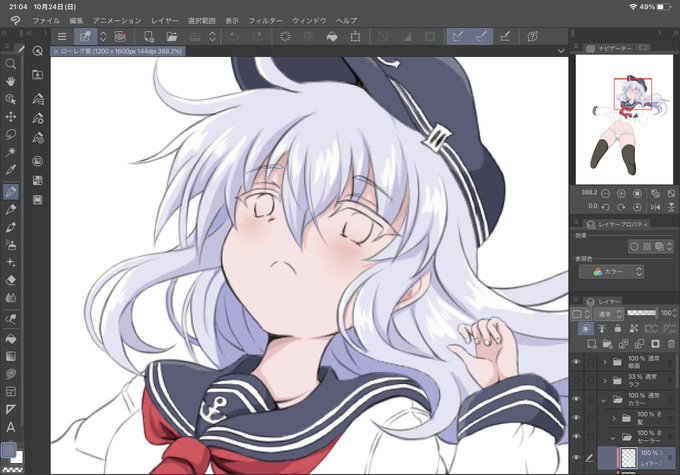Click rotate left in the Navigator
The width and height of the screenshot is (680, 475).
coord(605,207)
